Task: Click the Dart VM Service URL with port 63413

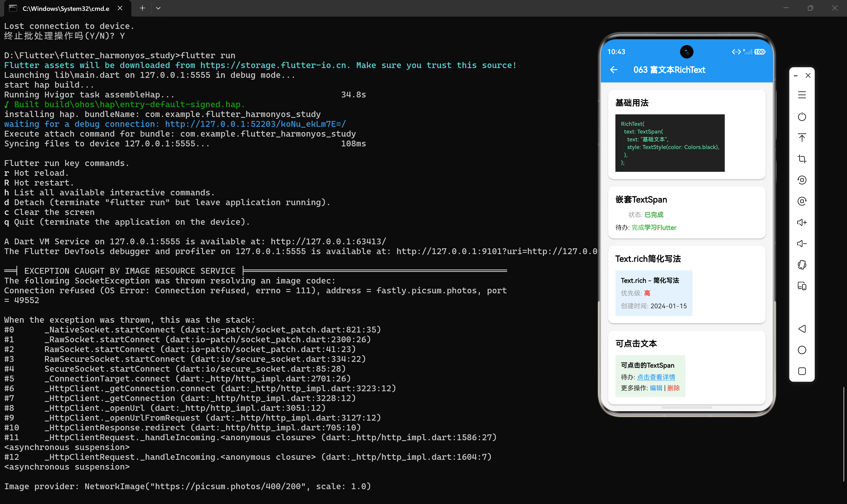Action: pyautogui.click(x=328, y=241)
